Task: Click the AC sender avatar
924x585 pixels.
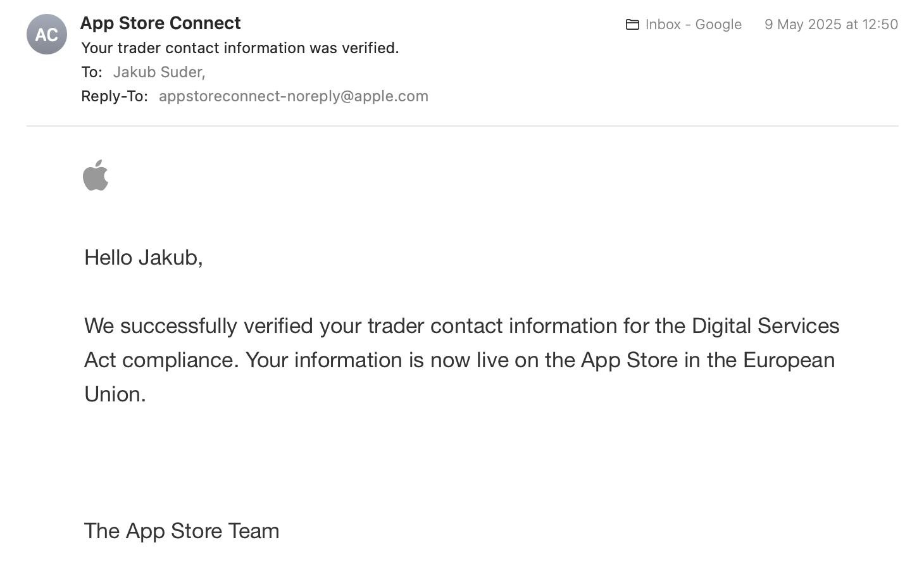Action: (47, 34)
